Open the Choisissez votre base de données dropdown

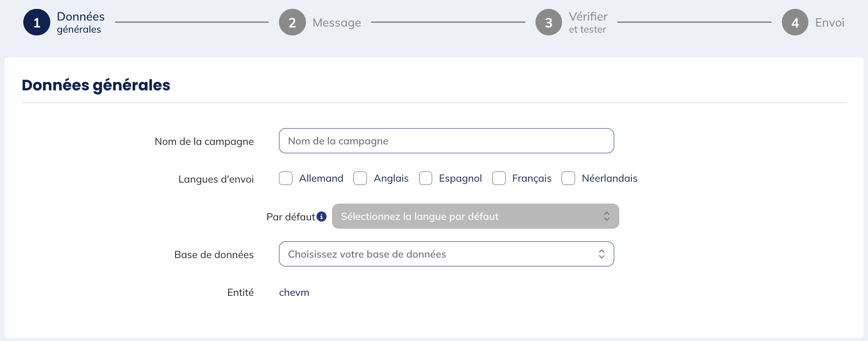click(x=446, y=254)
